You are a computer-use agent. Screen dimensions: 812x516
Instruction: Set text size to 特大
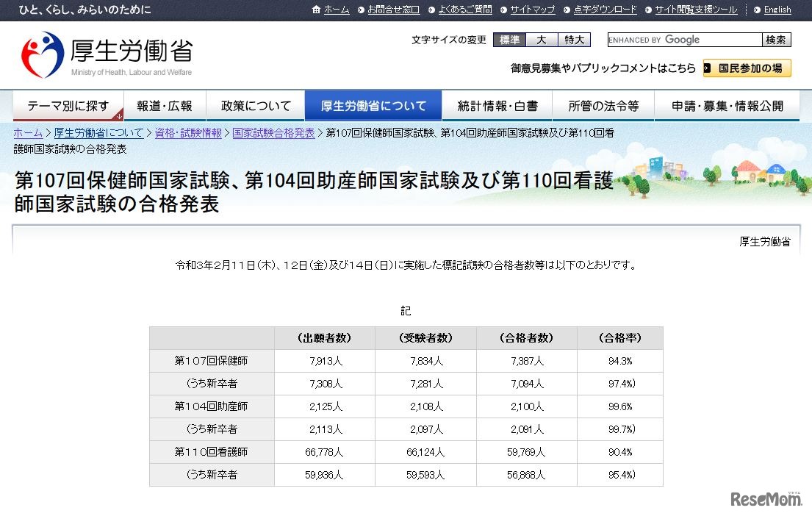[574, 40]
